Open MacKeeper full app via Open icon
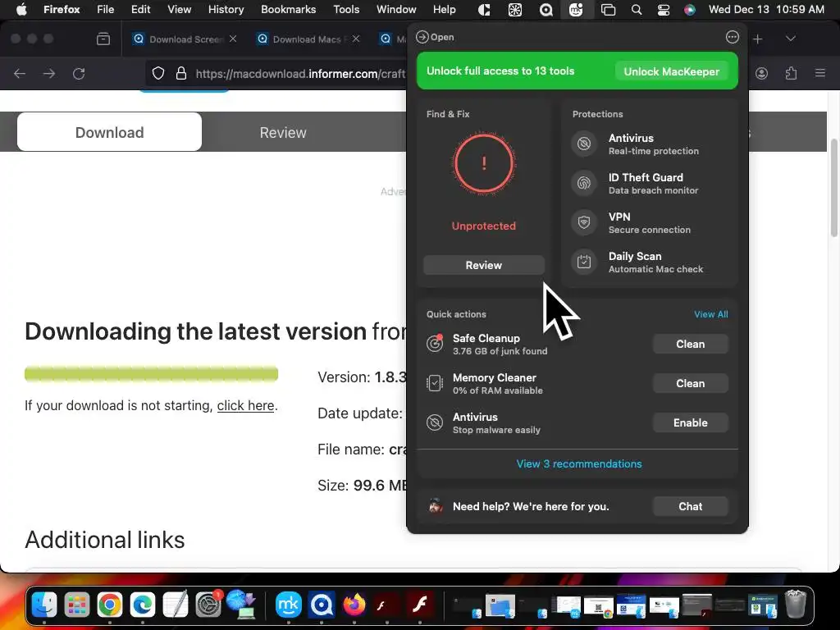840x630 pixels. (x=422, y=37)
